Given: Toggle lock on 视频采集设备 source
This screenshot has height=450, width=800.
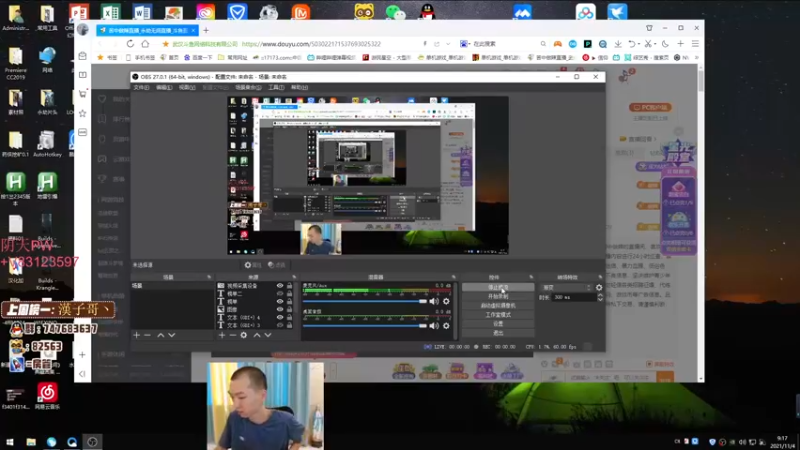Looking at the screenshot, I should (x=289, y=286).
